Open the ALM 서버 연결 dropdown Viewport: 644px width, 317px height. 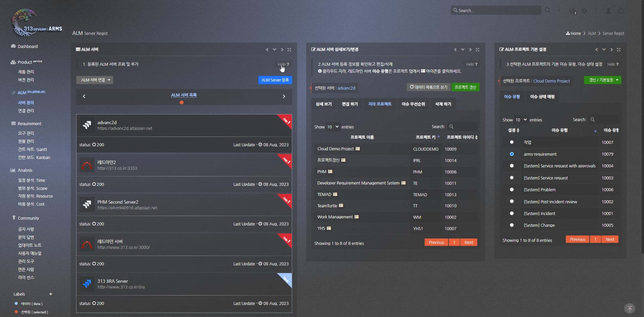click(95, 80)
